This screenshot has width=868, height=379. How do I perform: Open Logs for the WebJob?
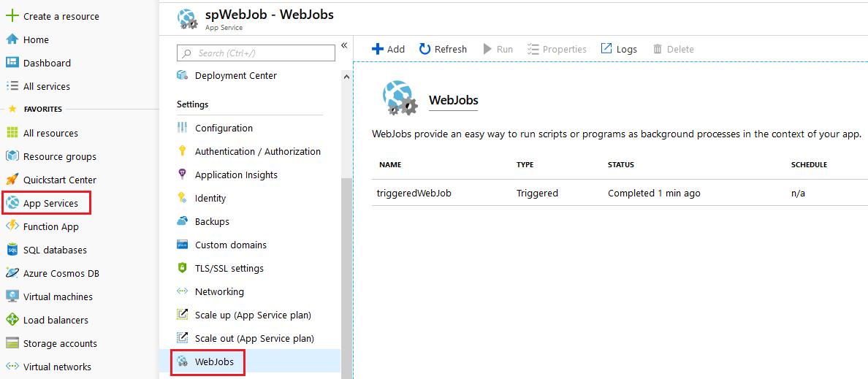pyautogui.click(x=619, y=49)
